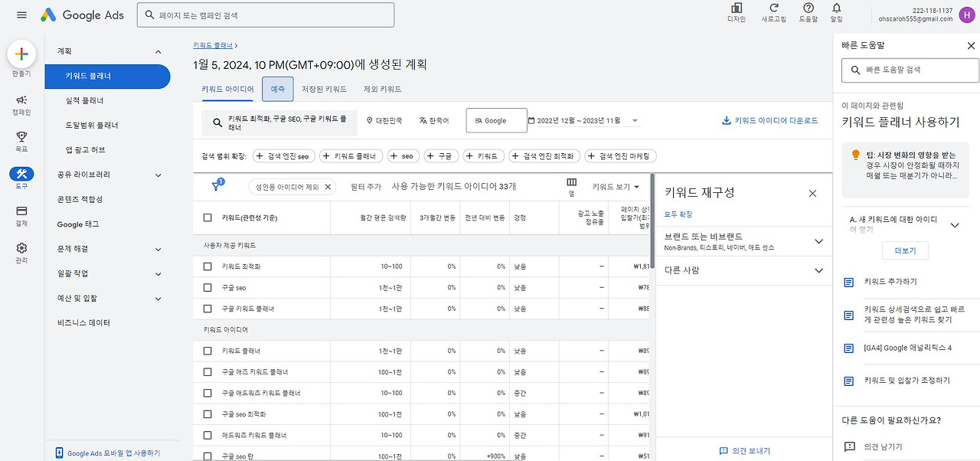Expand 브랜드 또는 비브랜드 section
Screen dimensions: 980x461
818,241
